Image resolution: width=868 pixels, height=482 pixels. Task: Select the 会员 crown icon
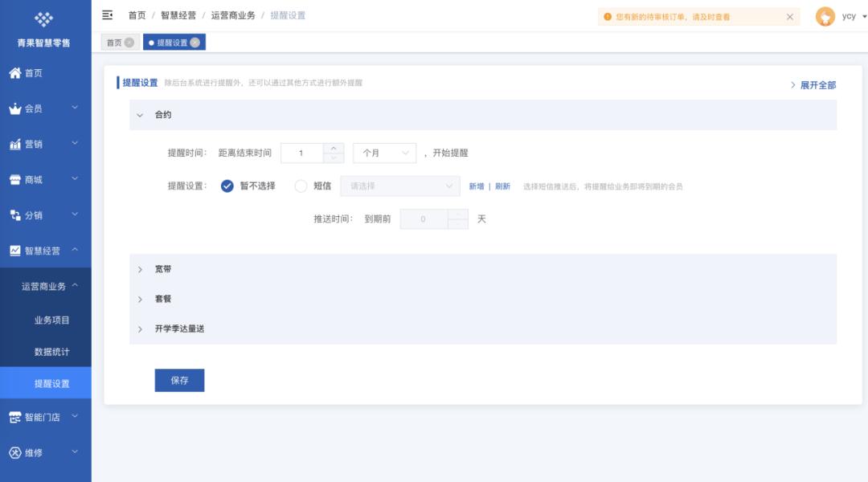coord(13,108)
